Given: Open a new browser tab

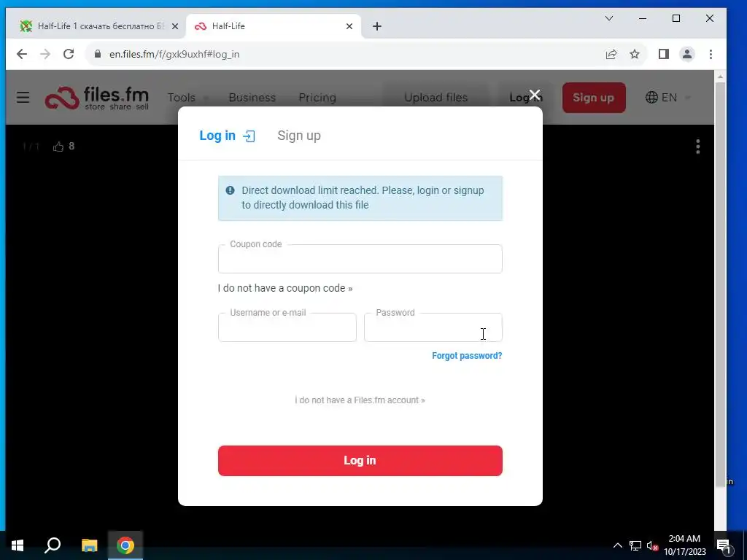Looking at the screenshot, I should pos(377,26).
